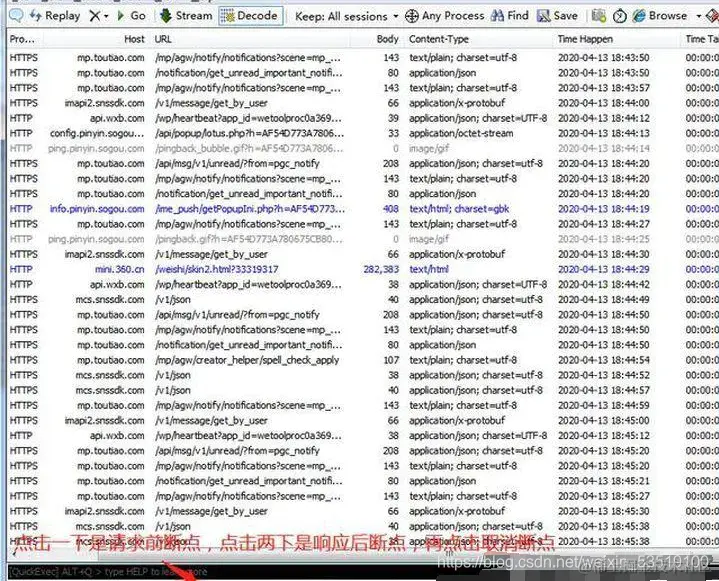The width and height of the screenshot is (719, 581).
Task: Click the Find binoculars button
Action: tap(509, 16)
